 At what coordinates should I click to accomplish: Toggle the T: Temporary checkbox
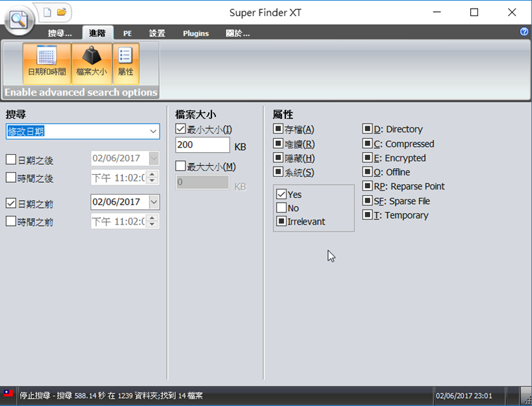(x=368, y=215)
